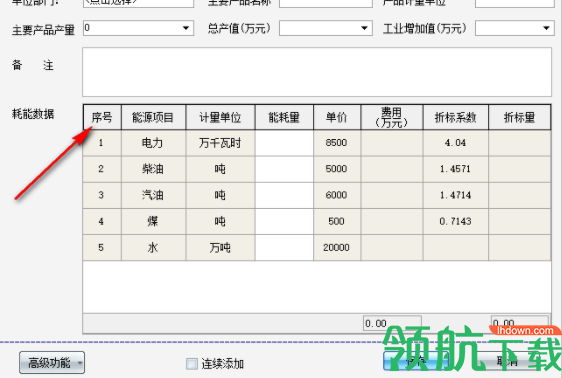Image resolution: width=562 pixels, height=378 pixels.
Task: Click the 能耗量 cell for 柴油
Action: click(x=284, y=169)
